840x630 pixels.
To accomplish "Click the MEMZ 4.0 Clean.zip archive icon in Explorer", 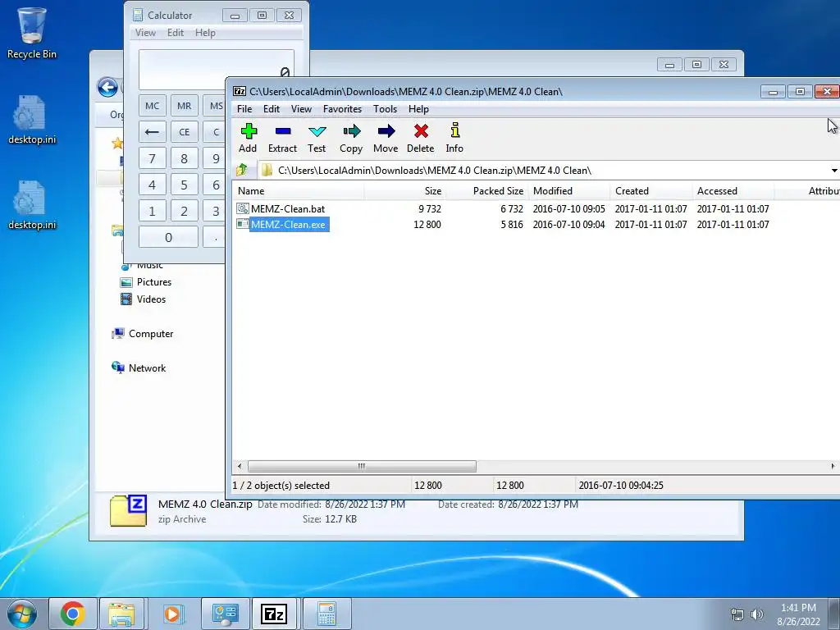I will [x=129, y=510].
